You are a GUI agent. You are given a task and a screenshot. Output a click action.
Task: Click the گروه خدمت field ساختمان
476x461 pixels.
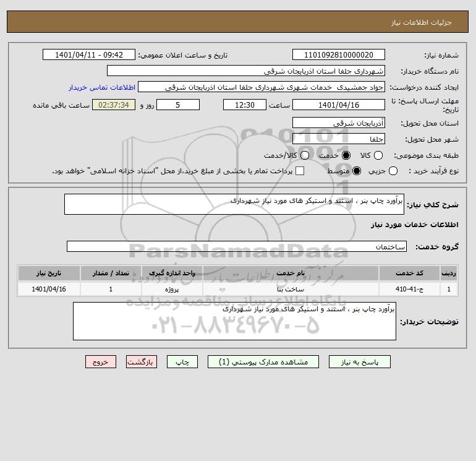pos(237,246)
